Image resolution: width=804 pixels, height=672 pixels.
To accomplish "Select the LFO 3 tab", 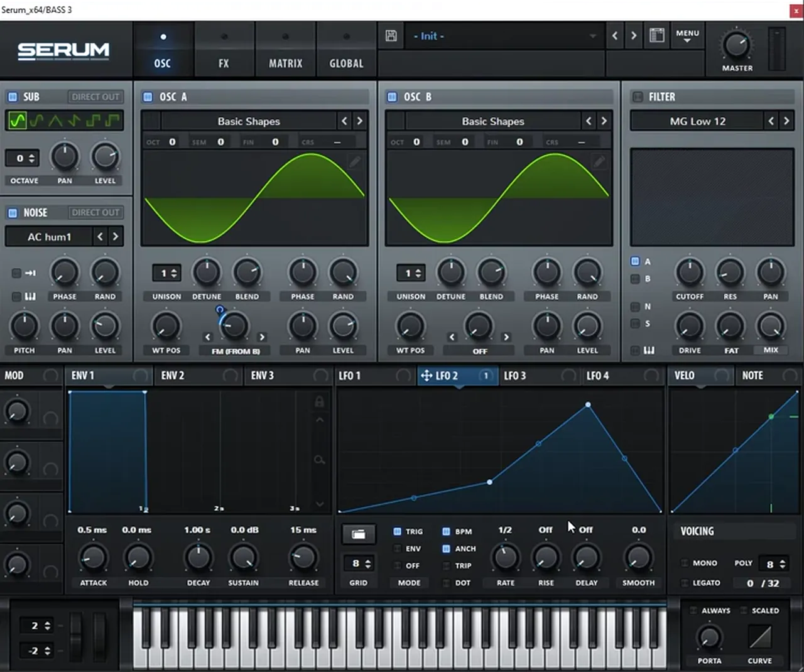I will click(539, 376).
